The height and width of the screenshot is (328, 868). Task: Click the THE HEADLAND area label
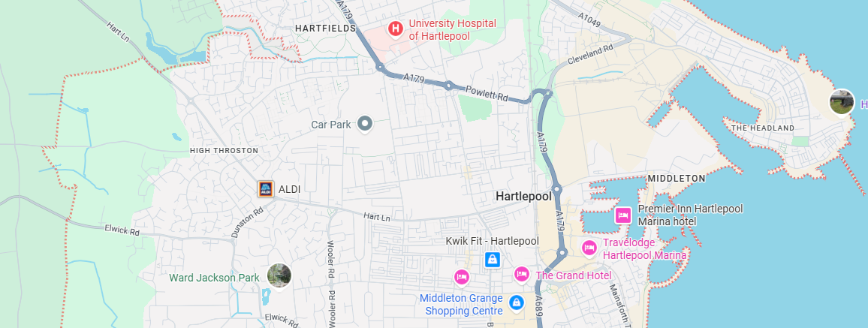pos(763,128)
